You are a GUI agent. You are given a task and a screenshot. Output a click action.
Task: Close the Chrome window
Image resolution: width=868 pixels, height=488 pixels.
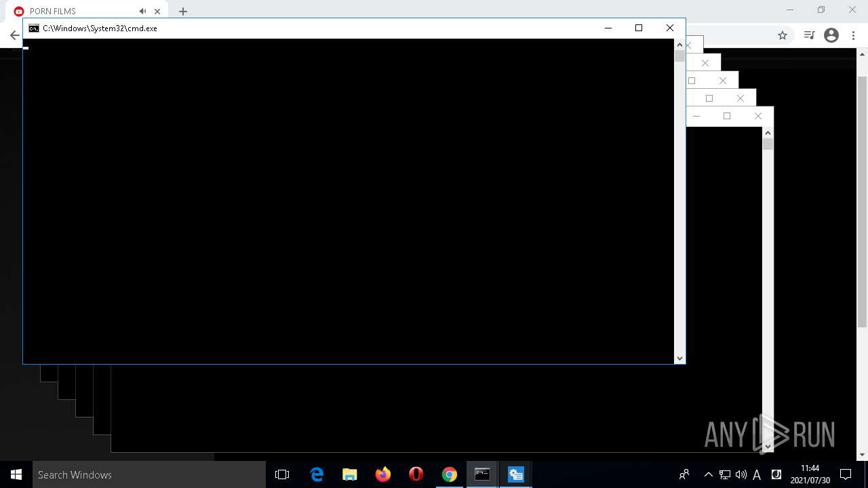[x=852, y=9]
